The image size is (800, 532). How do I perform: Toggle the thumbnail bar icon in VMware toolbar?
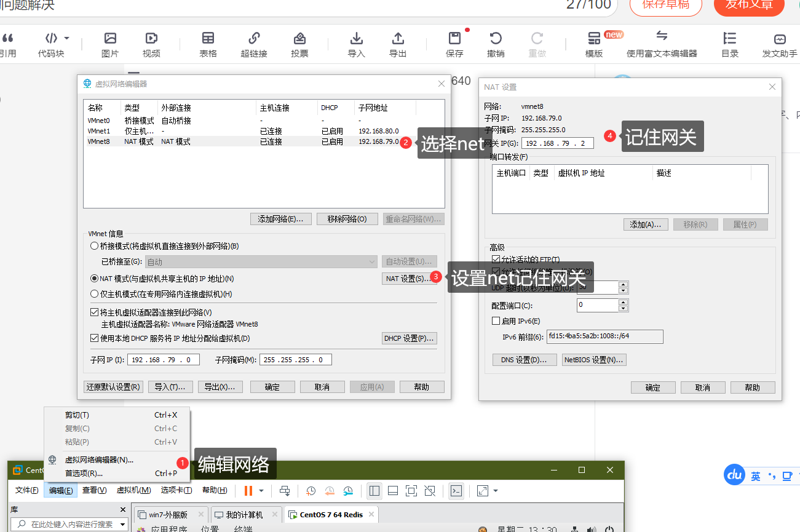[x=393, y=490]
